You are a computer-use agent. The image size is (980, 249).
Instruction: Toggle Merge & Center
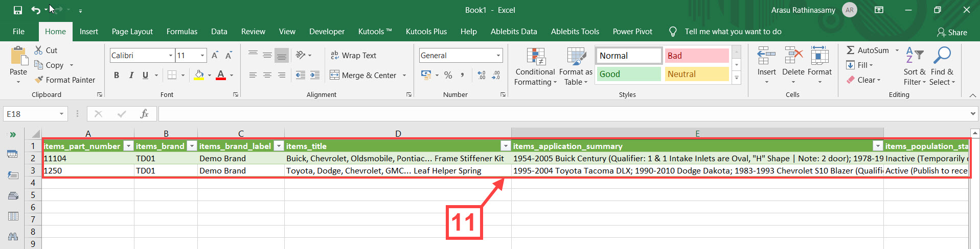363,75
